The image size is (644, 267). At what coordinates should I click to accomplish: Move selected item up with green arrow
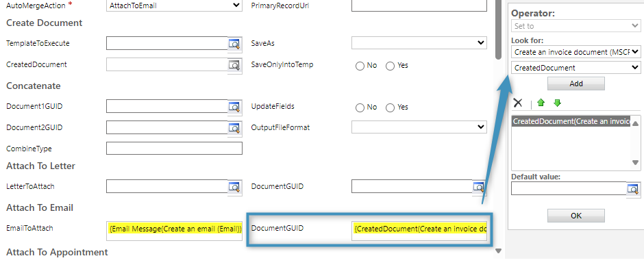(541, 103)
